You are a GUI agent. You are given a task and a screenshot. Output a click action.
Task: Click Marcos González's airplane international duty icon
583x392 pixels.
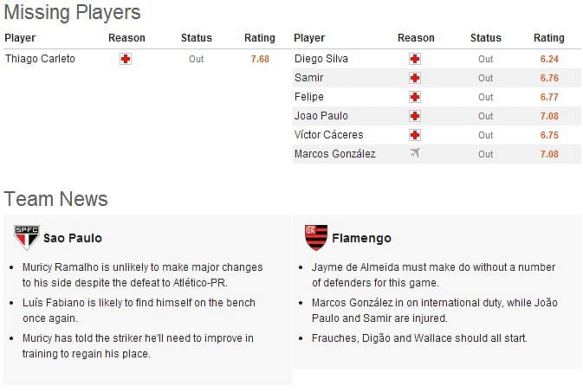(x=415, y=152)
